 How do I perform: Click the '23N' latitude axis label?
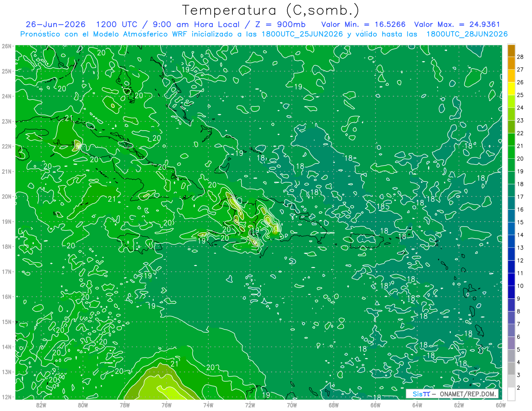(6, 121)
